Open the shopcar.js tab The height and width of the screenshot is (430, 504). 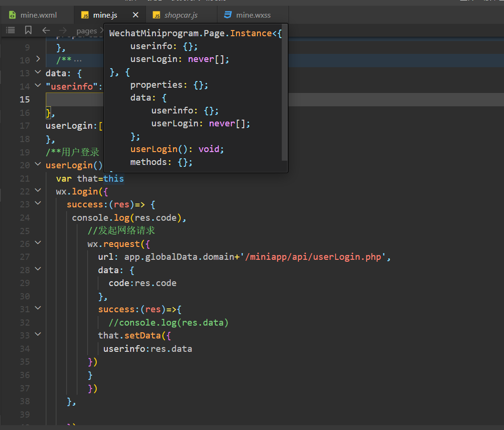(x=181, y=15)
